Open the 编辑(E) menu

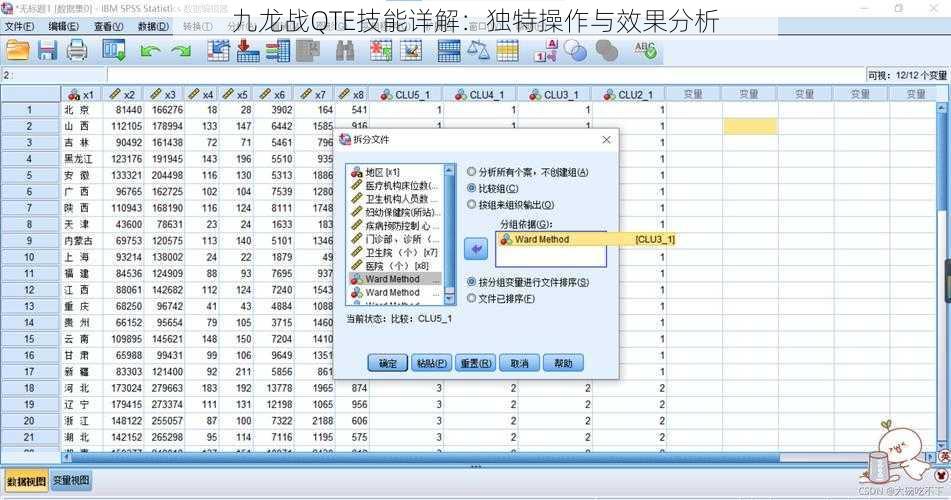pyautogui.click(x=64, y=26)
